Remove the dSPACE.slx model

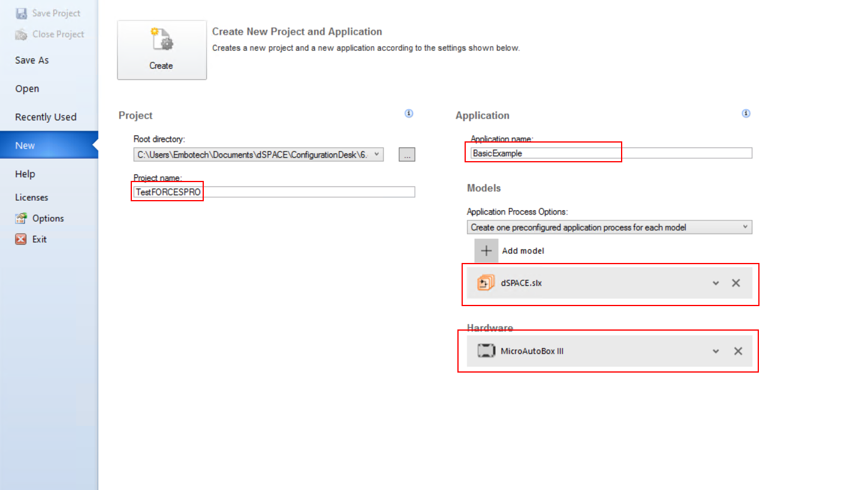(x=736, y=283)
